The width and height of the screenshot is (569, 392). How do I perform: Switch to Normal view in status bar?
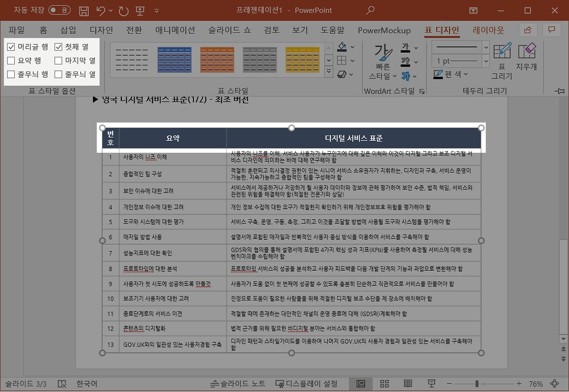(x=361, y=384)
